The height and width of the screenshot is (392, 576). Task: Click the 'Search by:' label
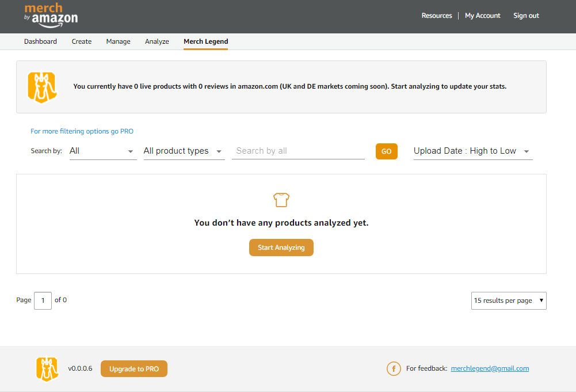(x=46, y=151)
